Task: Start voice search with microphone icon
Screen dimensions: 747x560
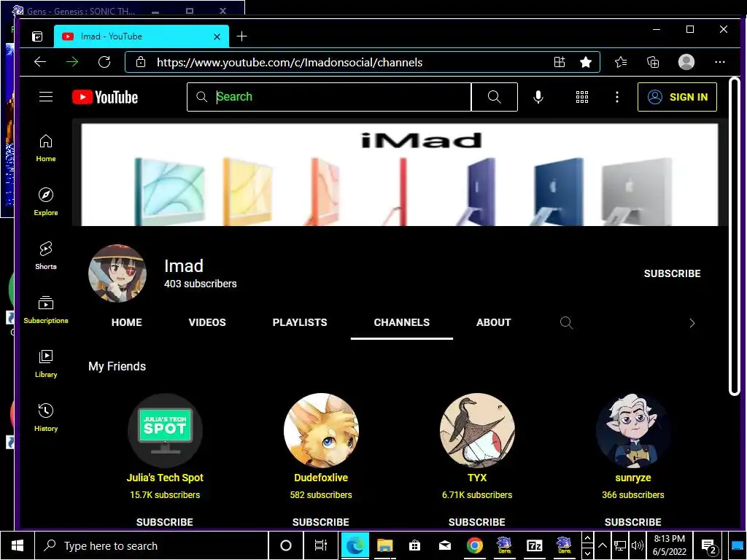Action: pyautogui.click(x=538, y=97)
